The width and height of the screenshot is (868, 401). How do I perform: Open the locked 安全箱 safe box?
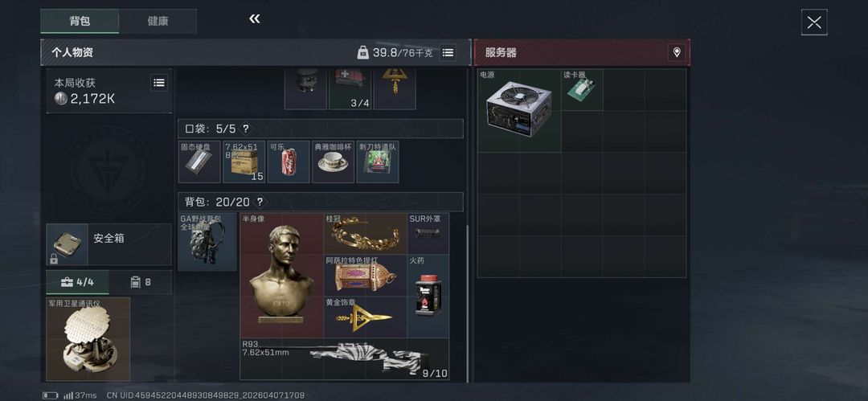109,244
